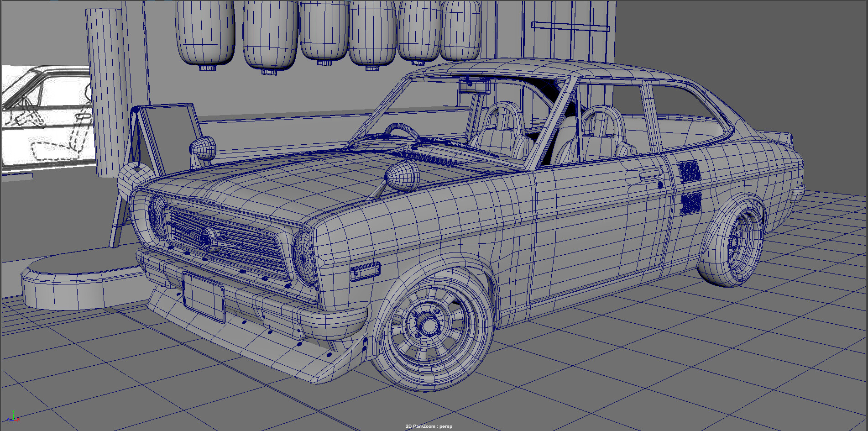This screenshot has height=431, width=868.
Task: Click the round emblem on the grille
Action: 209,239
